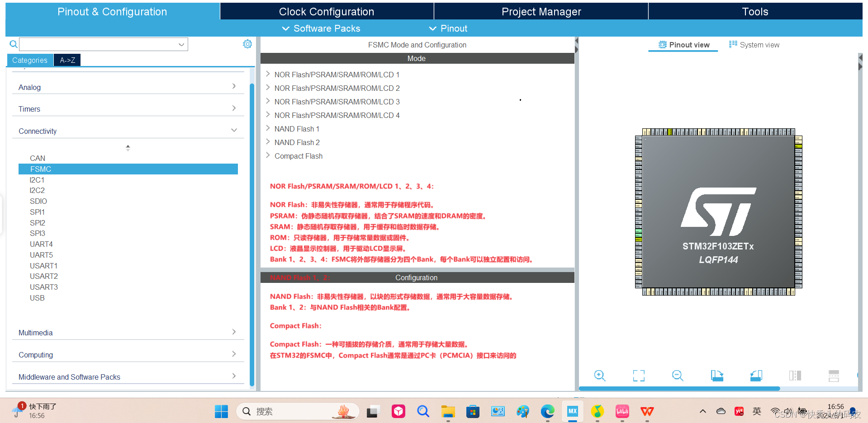Open the settings gear next to the search box
Screen dimensions: 868x423
point(247,44)
